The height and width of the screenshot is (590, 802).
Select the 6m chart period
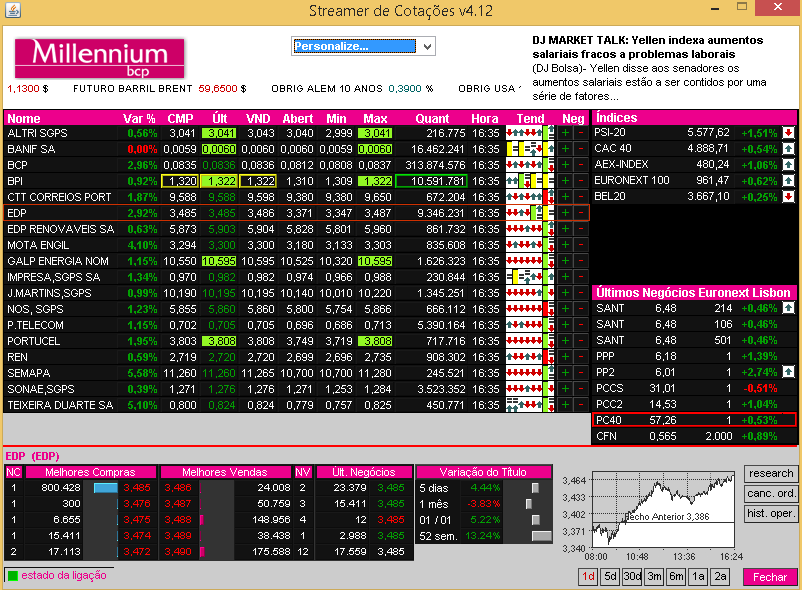pyautogui.click(x=676, y=577)
